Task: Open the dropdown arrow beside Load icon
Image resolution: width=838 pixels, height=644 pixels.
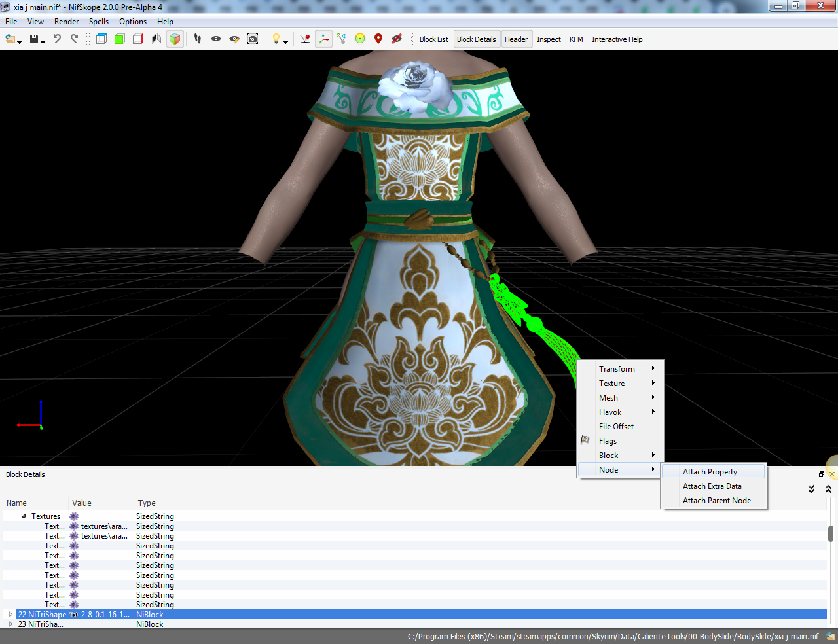Action: click(20, 42)
